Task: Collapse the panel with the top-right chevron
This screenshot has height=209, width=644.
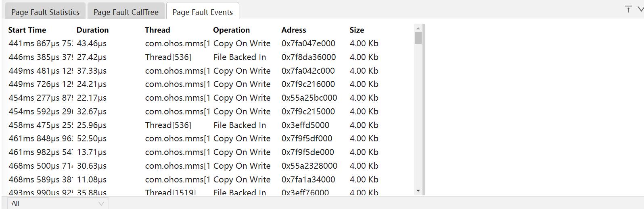Action: 640,9
